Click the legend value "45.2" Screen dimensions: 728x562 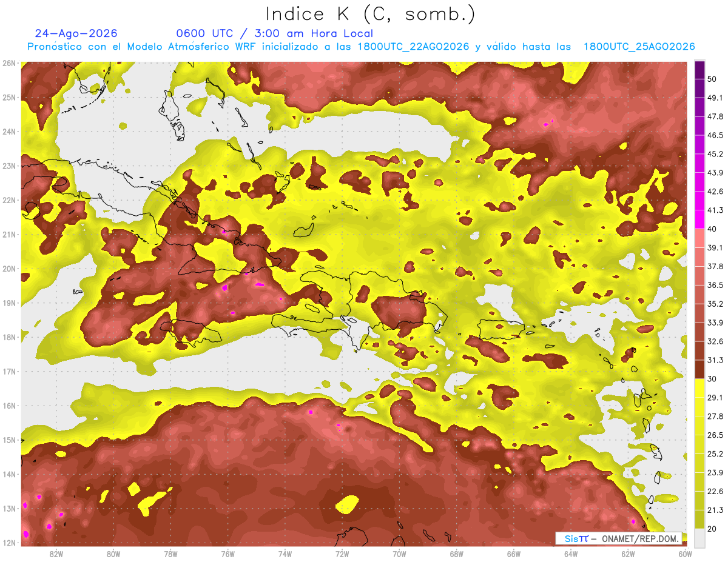715,154
